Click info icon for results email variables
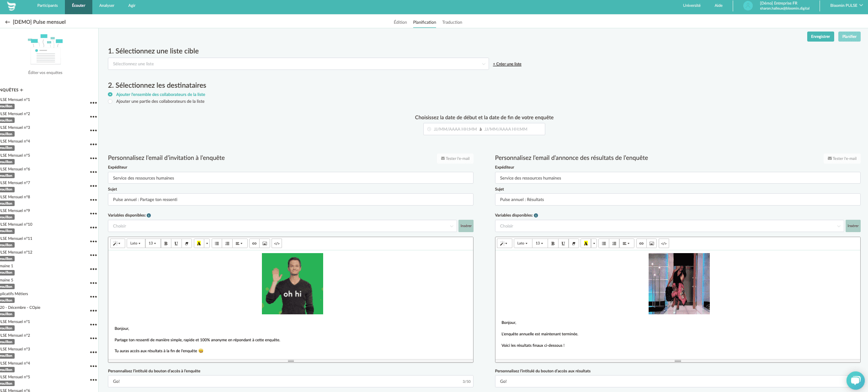Image resolution: width=868 pixels, height=392 pixels. pos(536,215)
